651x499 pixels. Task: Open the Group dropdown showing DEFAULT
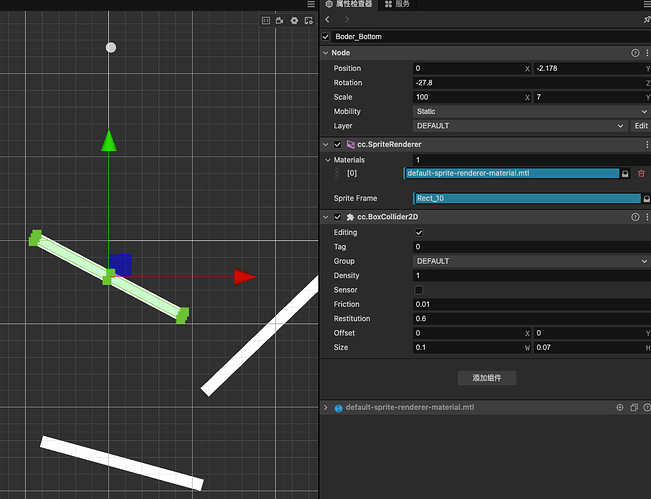point(532,261)
